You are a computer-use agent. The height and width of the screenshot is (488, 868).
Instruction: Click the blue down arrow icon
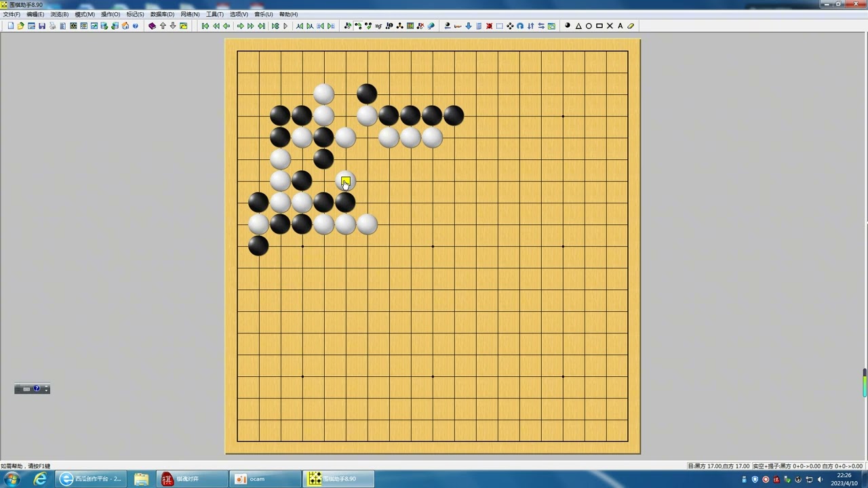pos(469,26)
